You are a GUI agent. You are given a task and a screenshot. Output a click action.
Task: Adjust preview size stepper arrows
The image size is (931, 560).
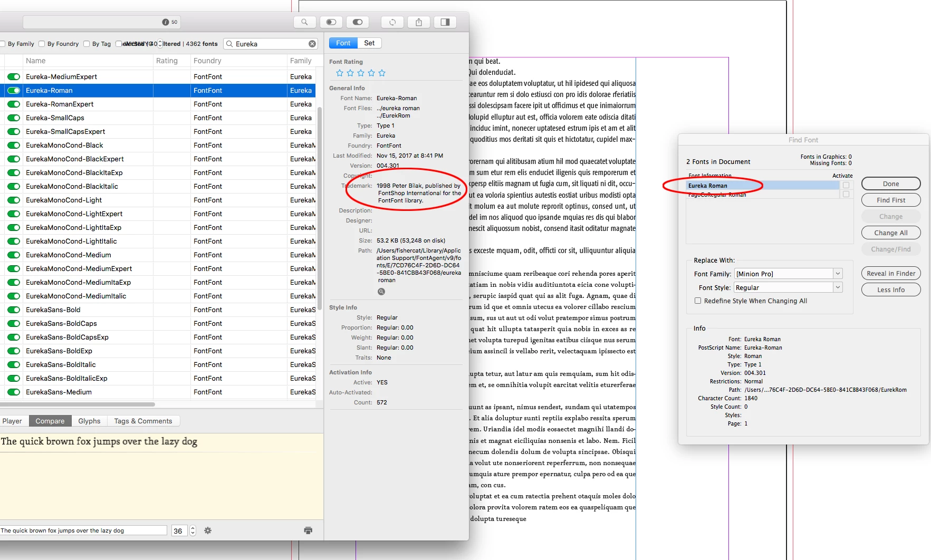pos(193,530)
